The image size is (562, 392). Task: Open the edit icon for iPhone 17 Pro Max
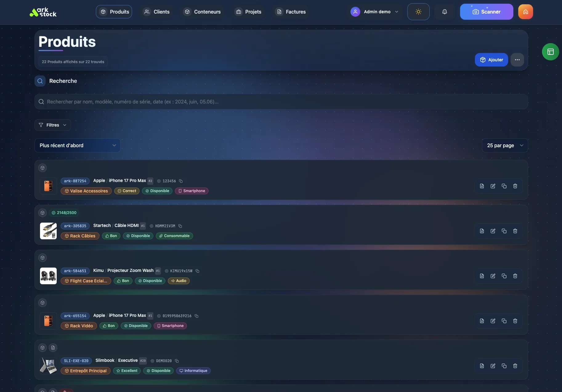[x=493, y=186]
